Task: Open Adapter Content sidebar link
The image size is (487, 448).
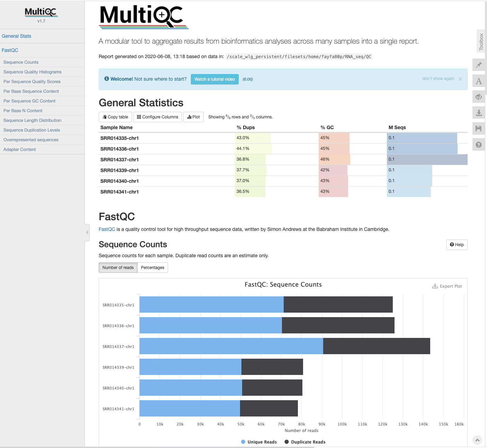Action: coord(19,150)
